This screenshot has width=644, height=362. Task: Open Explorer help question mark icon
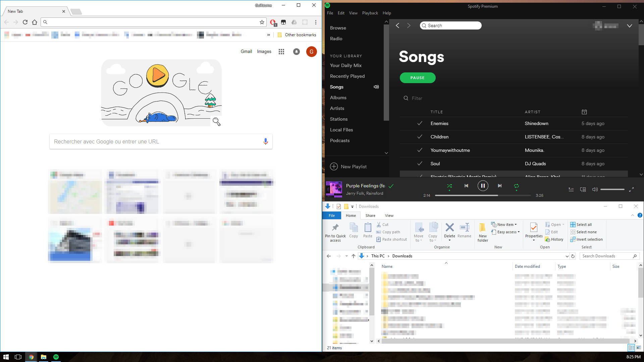tap(640, 216)
